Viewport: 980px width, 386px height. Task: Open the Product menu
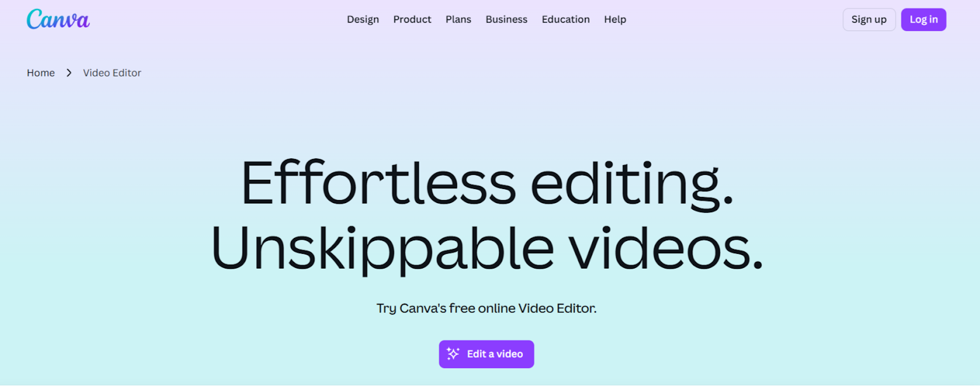point(412,20)
